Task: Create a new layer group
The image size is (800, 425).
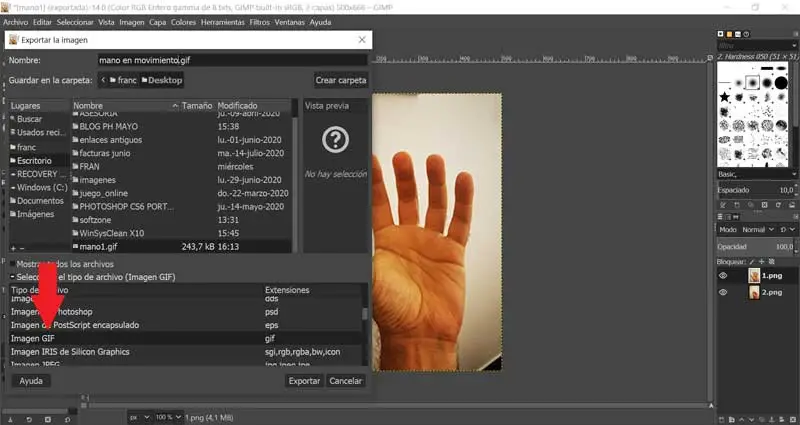Action: 733,419
